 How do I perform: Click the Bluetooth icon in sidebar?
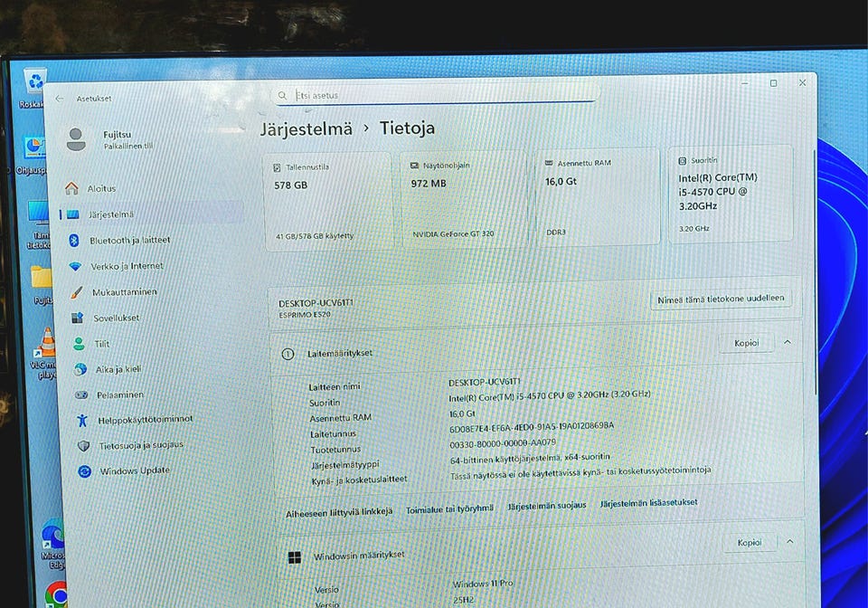point(73,240)
